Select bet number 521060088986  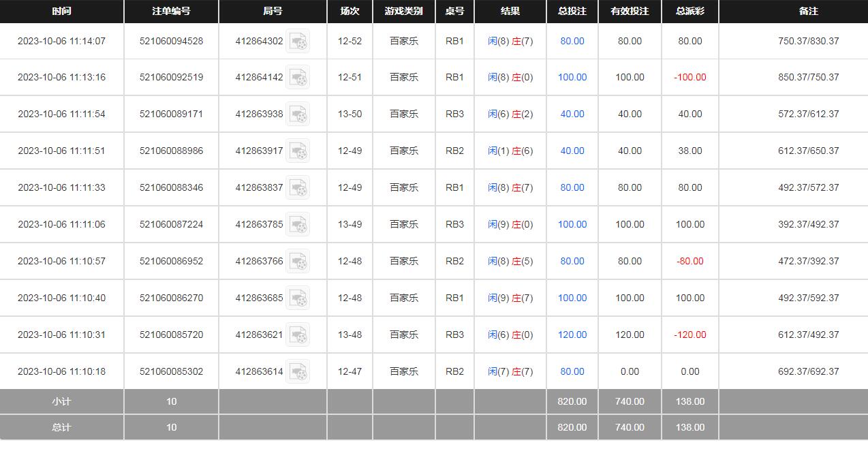(x=171, y=151)
